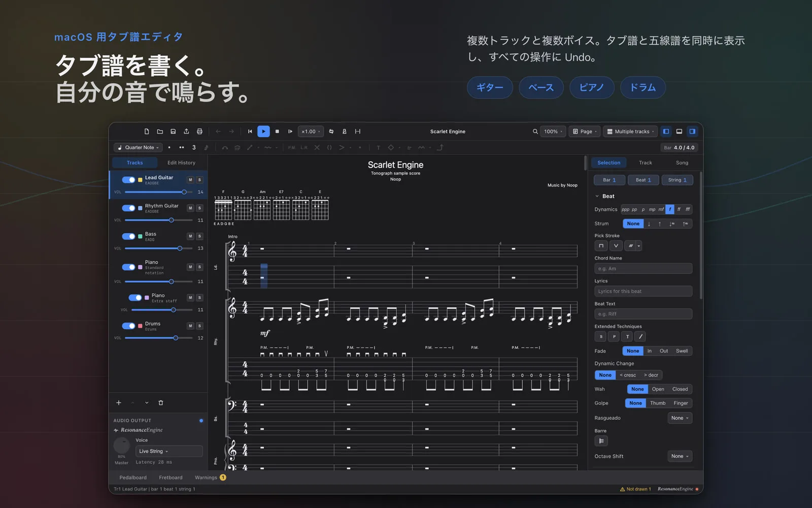The image size is (812, 508).
Task: Toggle Piano Extra staff switch
Action: coord(135,298)
